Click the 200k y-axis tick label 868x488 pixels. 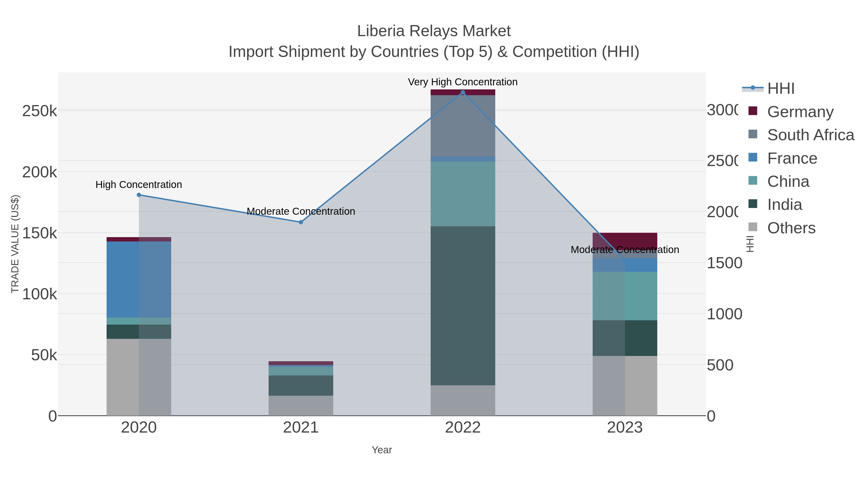(x=40, y=172)
